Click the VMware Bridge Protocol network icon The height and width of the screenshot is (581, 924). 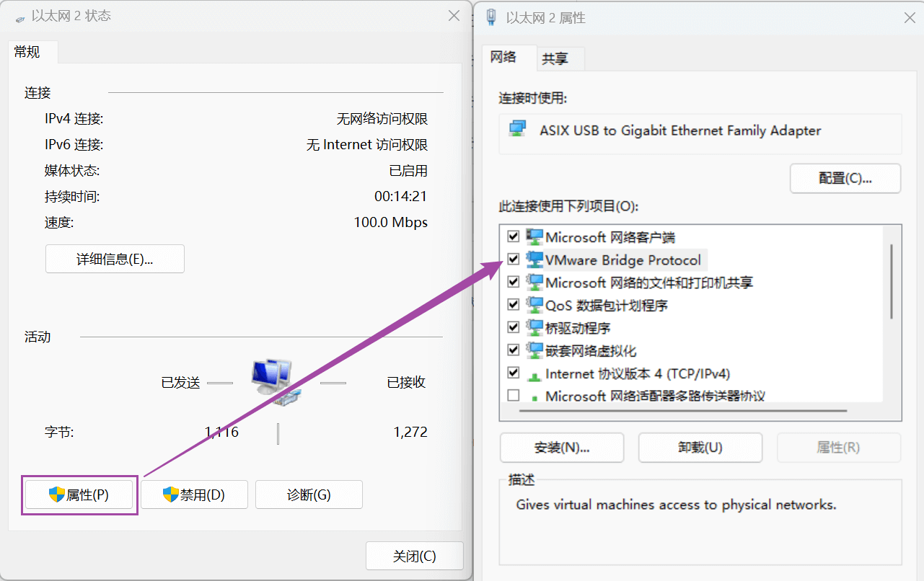(x=534, y=260)
